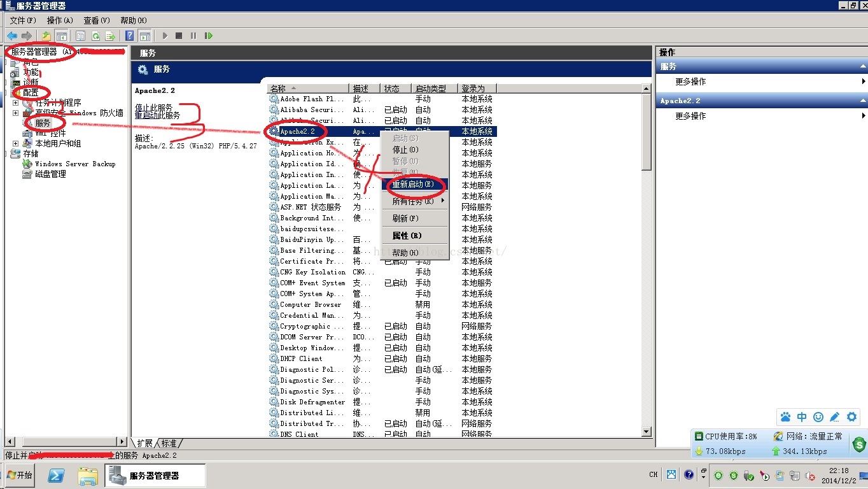Click the smiley emoji icon in IME bar
Image resolution: width=868 pixels, height=489 pixels.
coord(818,417)
